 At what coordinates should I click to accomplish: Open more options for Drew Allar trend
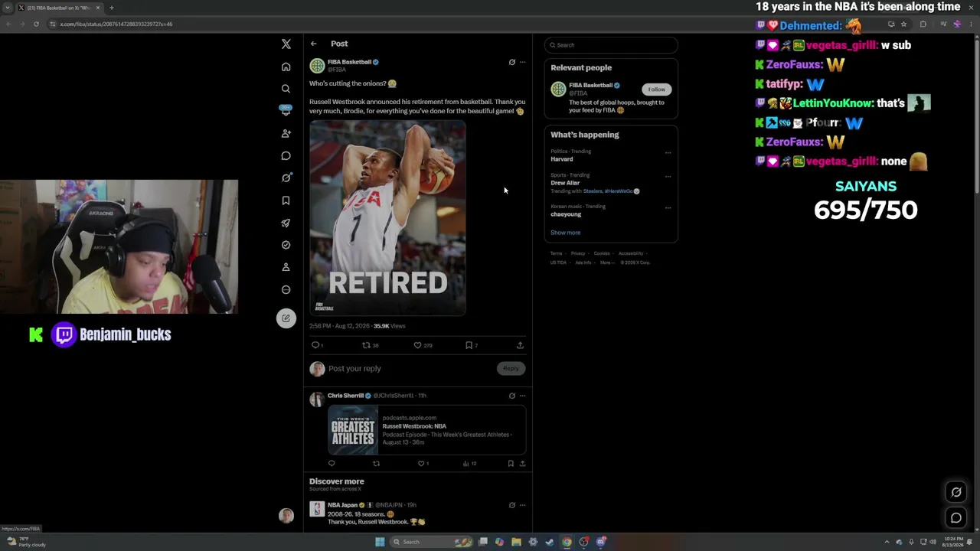668,176
